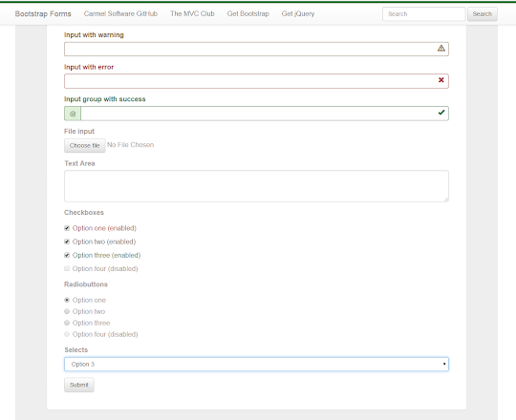The image size is (516, 420).
Task: Select the Option two radio button
Action: click(x=67, y=311)
